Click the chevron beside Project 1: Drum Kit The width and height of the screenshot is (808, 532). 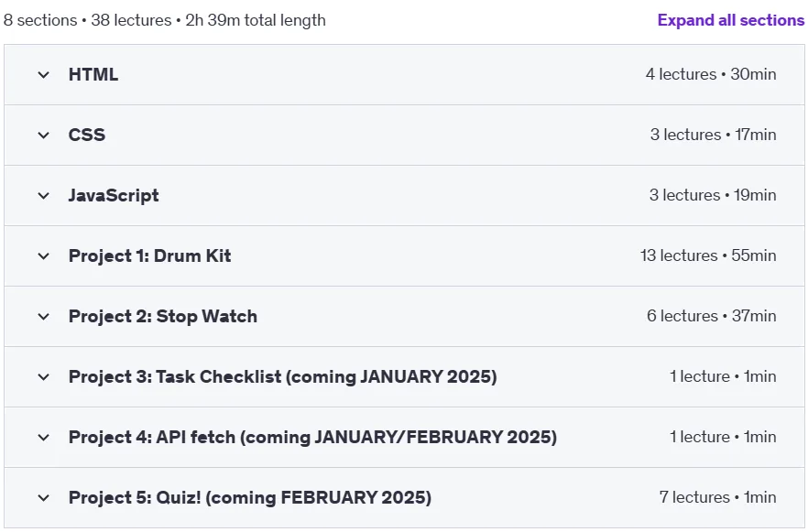pos(44,256)
